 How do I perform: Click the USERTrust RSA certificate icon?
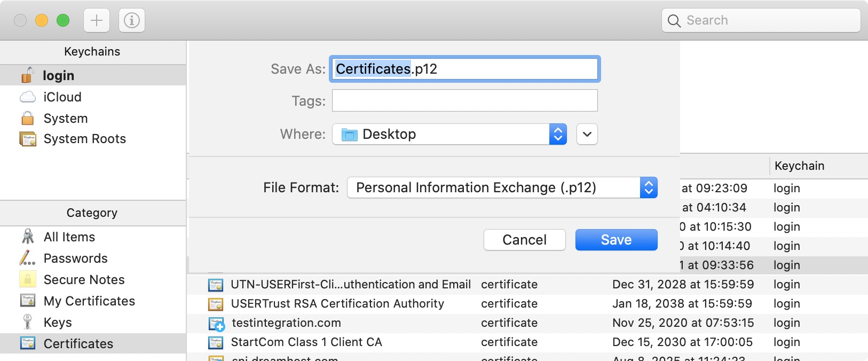coord(216,304)
